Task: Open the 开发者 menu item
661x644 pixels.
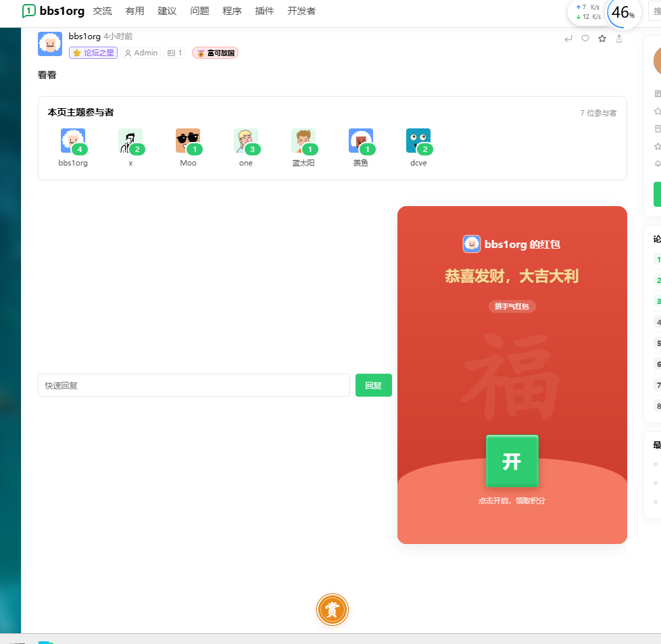Action: [301, 11]
